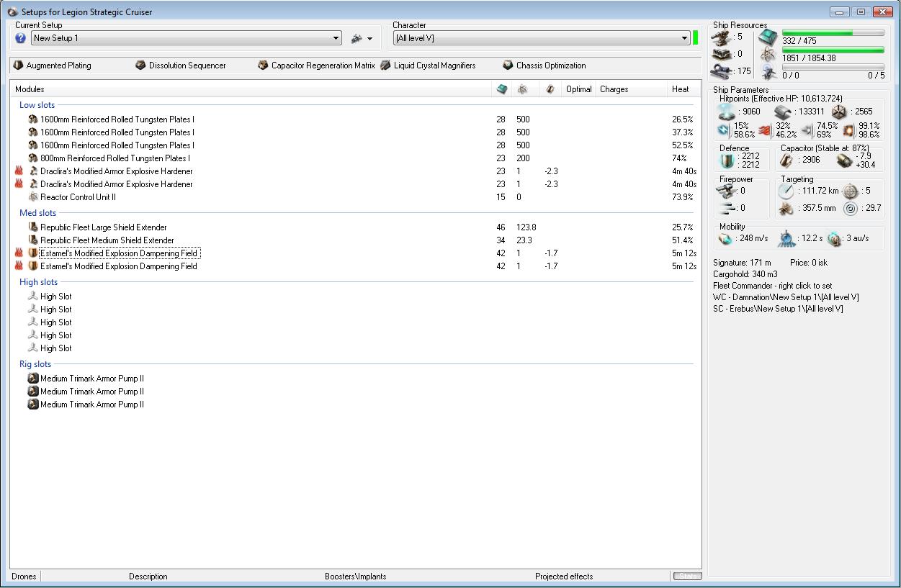Viewport: 901px width, 588px height.
Task: Select the Reactor Control Unit II module
Action: (78, 197)
